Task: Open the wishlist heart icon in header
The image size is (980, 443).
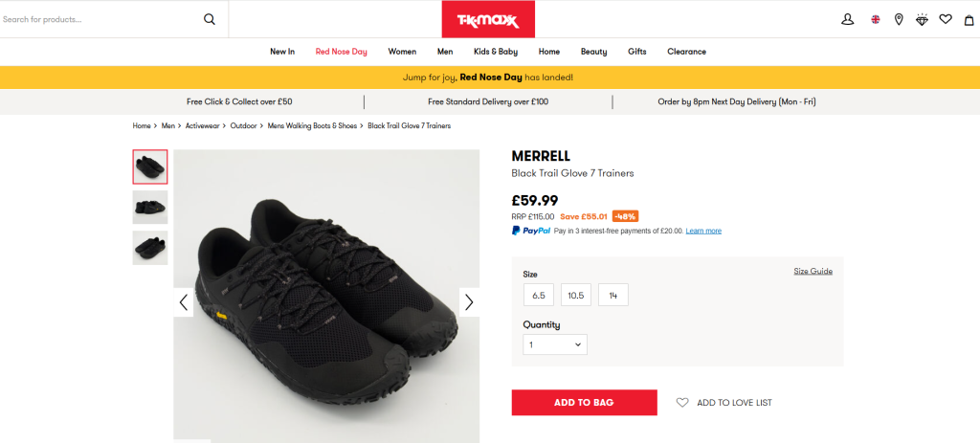Action: 946,19
